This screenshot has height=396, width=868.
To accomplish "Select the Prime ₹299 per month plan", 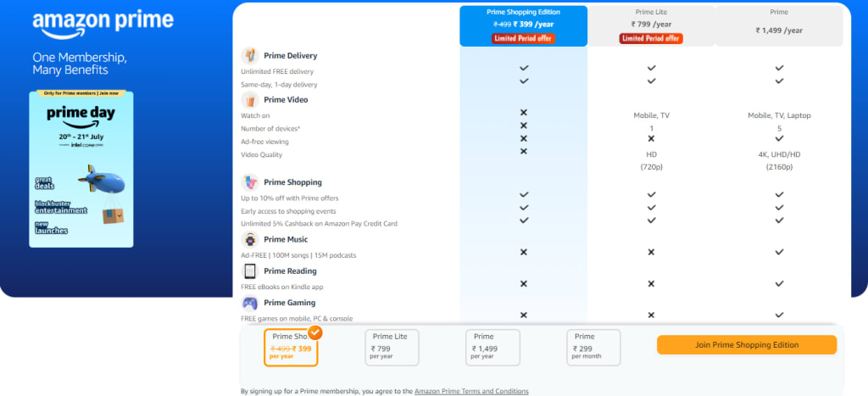I will (x=593, y=348).
